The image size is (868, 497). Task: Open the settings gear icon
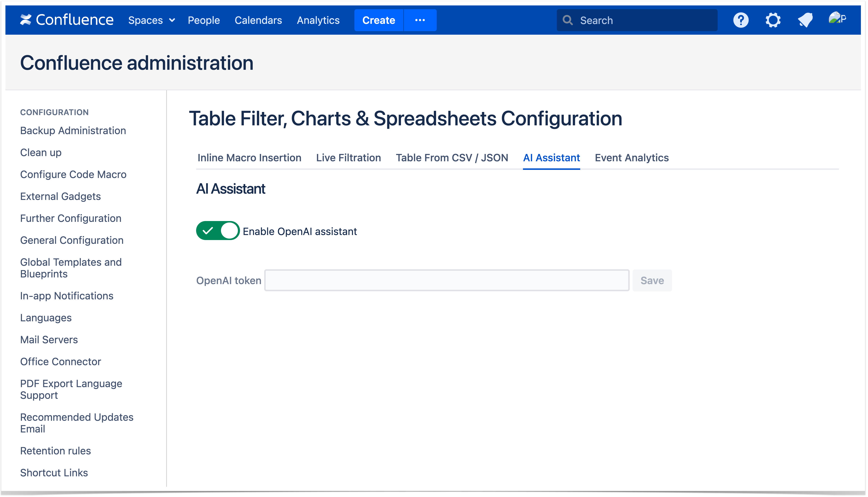[773, 20]
